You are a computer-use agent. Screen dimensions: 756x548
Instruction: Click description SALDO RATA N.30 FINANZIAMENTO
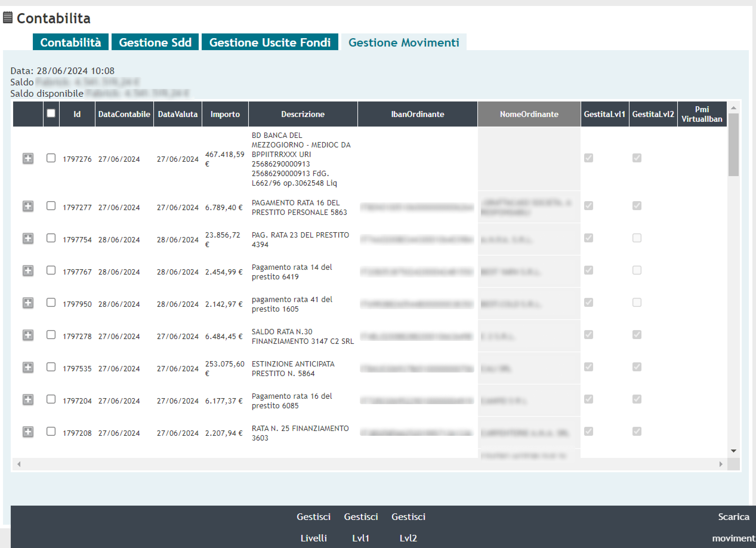click(303, 336)
